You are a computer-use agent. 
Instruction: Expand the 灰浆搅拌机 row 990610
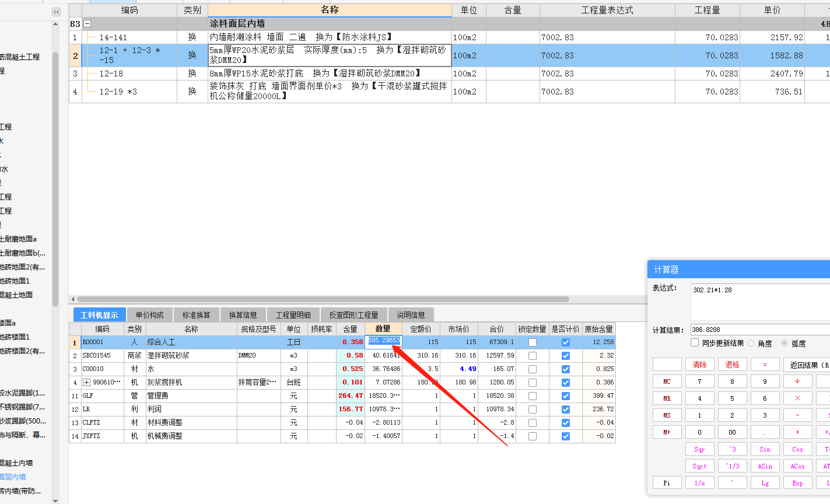(87, 383)
